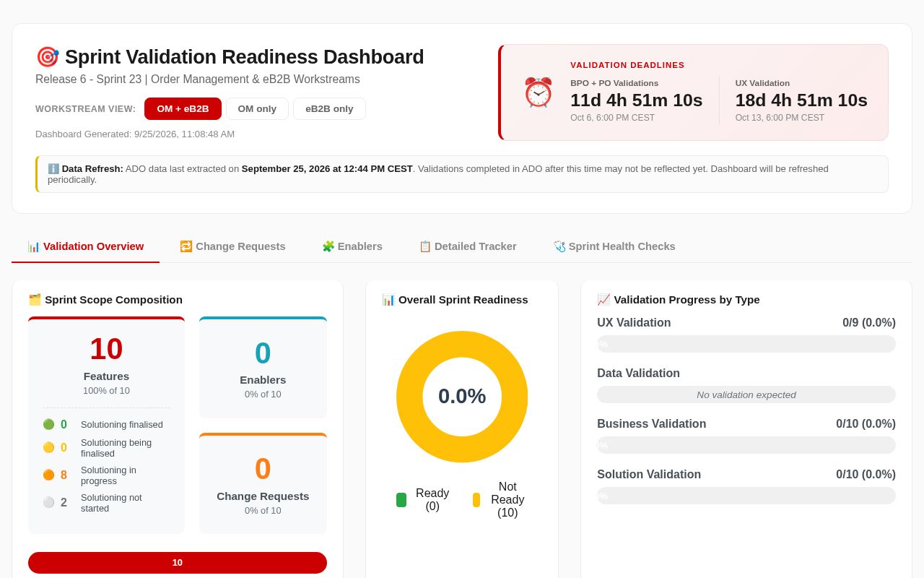Go to the Detailed Tracker tab

click(468, 246)
